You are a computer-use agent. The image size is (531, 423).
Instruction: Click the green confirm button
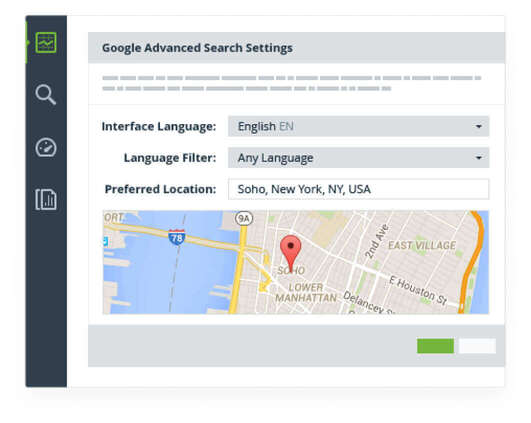[x=435, y=346]
